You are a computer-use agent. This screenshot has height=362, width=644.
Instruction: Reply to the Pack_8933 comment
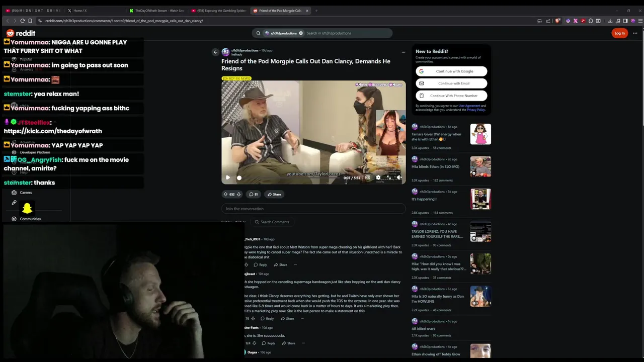coord(261,264)
